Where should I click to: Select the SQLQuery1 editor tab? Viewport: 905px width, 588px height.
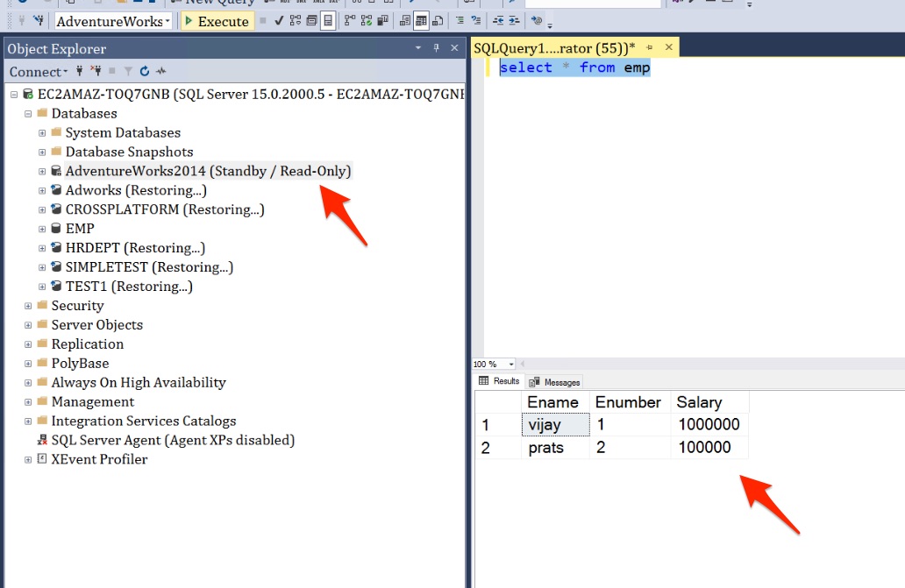click(553, 49)
